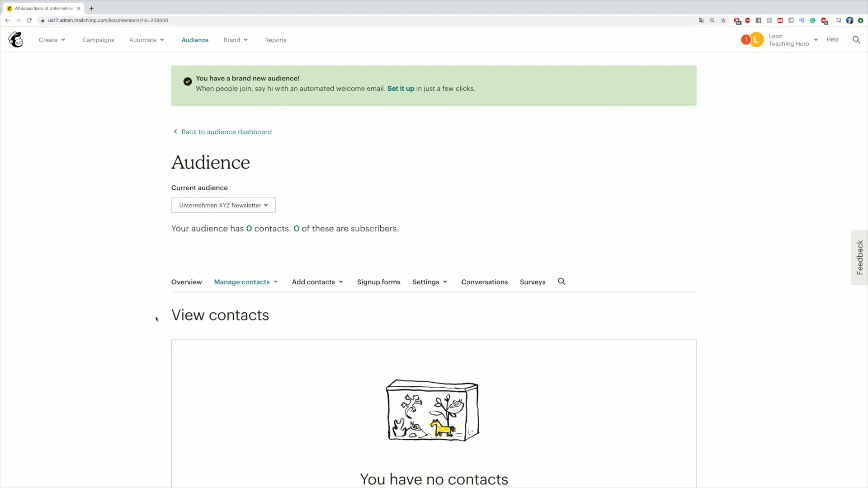Click the Surveys tab
The width and height of the screenshot is (868, 488).
tap(533, 282)
